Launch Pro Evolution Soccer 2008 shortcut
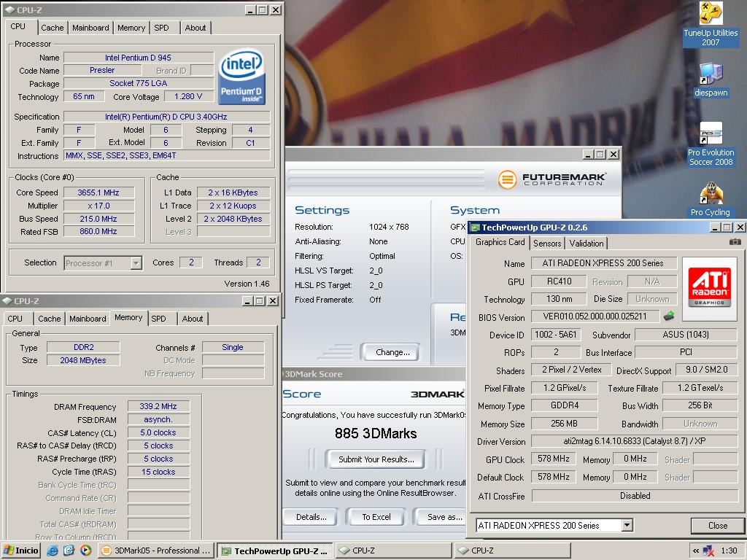747x560 pixels. coord(711,144)
